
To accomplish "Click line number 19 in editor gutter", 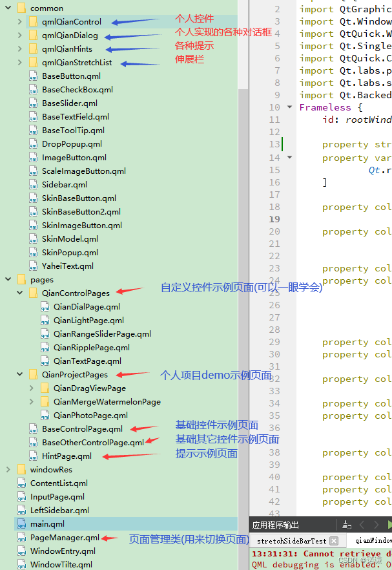I will click(274, 219).
